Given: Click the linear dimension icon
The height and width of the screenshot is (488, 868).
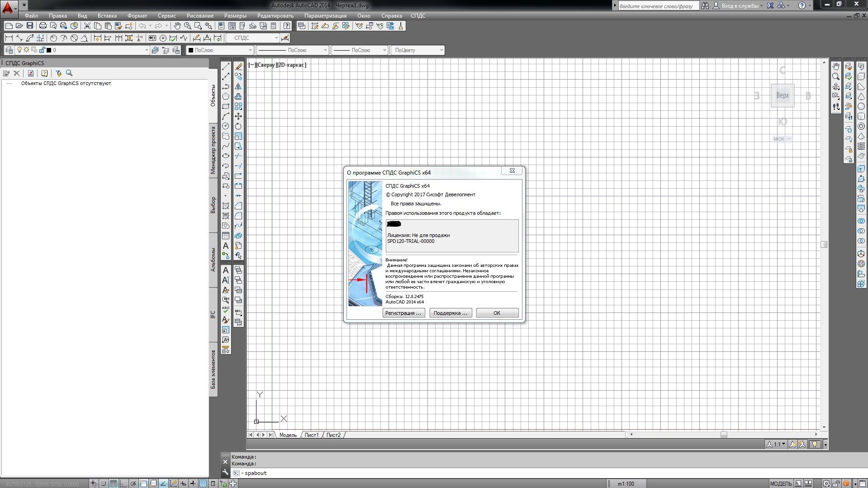Looking at the screenshot, I should [9, 38].
